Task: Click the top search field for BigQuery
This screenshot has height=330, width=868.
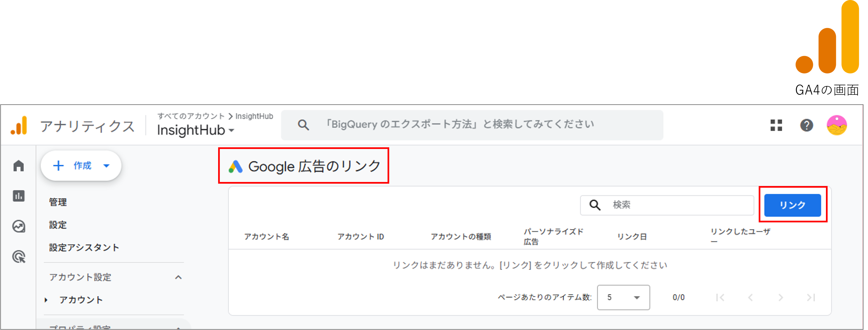Action: (x=472, y=125)
